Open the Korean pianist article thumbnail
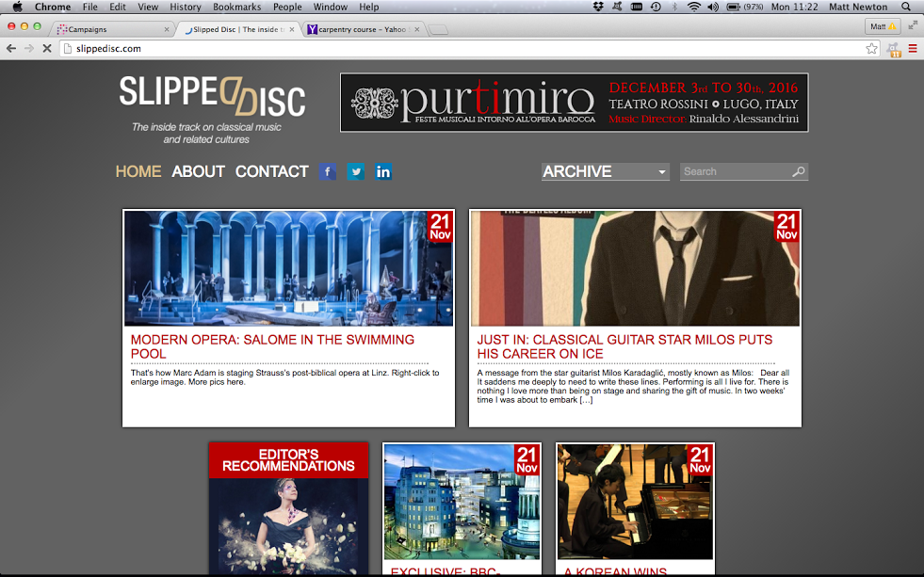924x577 pixels. [635, 502]
